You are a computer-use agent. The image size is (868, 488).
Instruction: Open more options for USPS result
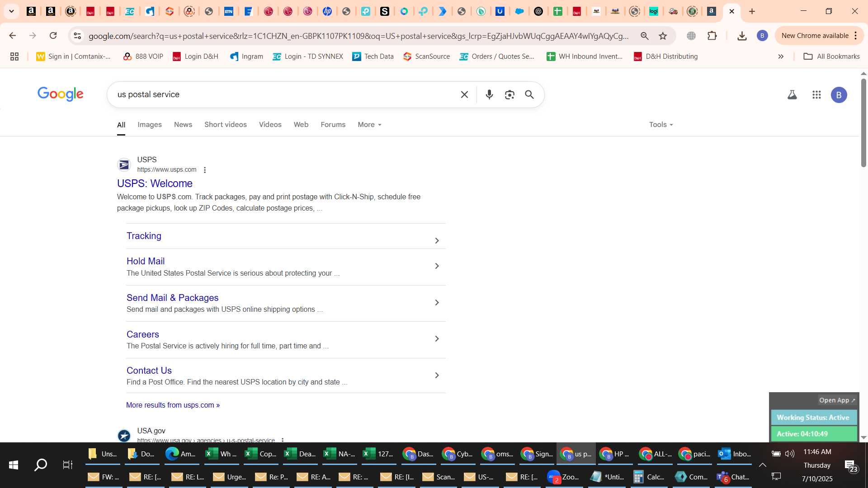[x=205, y=170]
